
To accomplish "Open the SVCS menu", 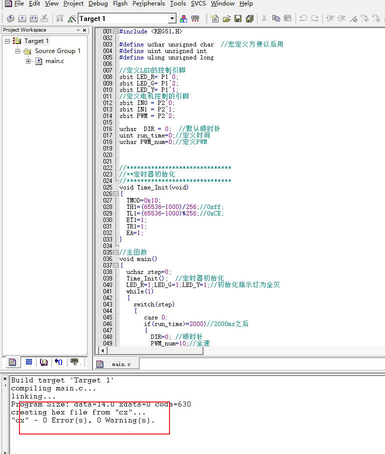I will tap(198, 4).
